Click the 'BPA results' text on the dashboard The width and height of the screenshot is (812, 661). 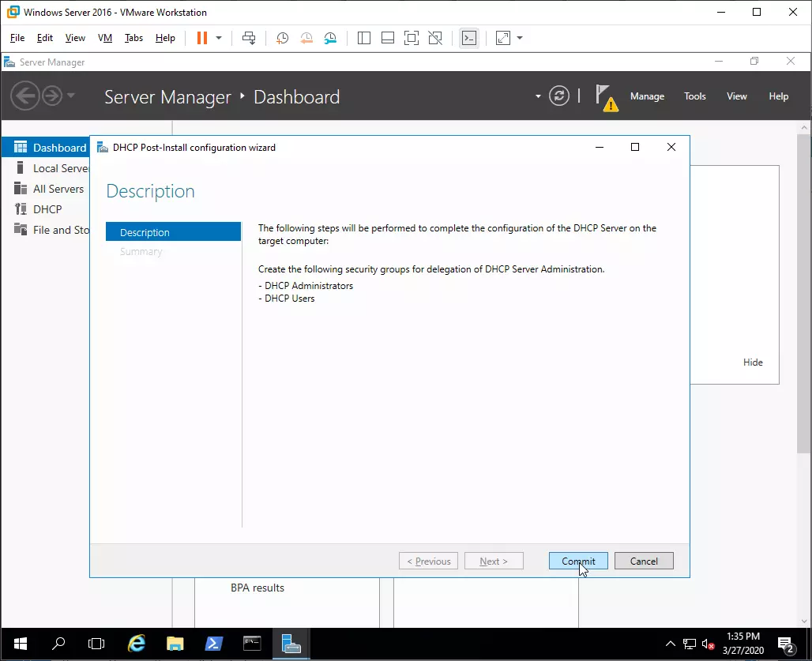(258, 588)
